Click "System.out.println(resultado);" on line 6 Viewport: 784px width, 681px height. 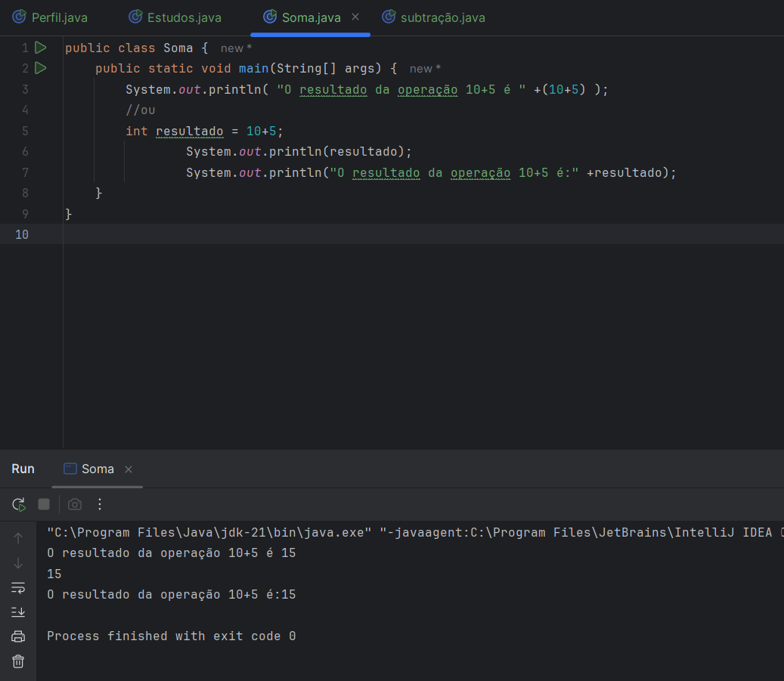(x=299, y=151)
